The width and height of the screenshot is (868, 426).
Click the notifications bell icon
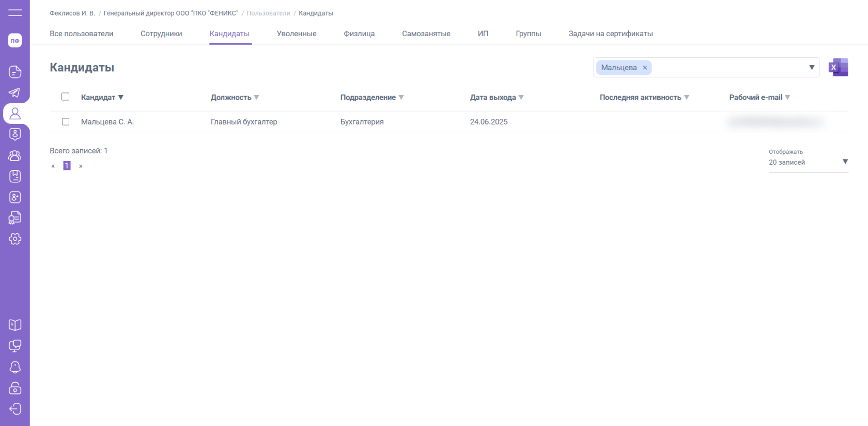coord(15,367)
